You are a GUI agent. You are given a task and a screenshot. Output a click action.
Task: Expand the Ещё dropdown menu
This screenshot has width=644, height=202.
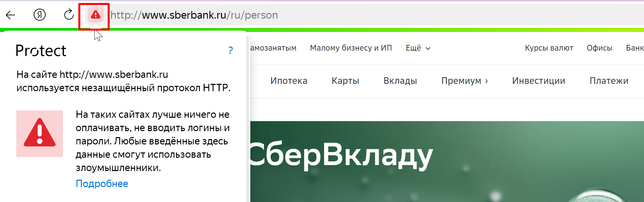click(418, 48)
